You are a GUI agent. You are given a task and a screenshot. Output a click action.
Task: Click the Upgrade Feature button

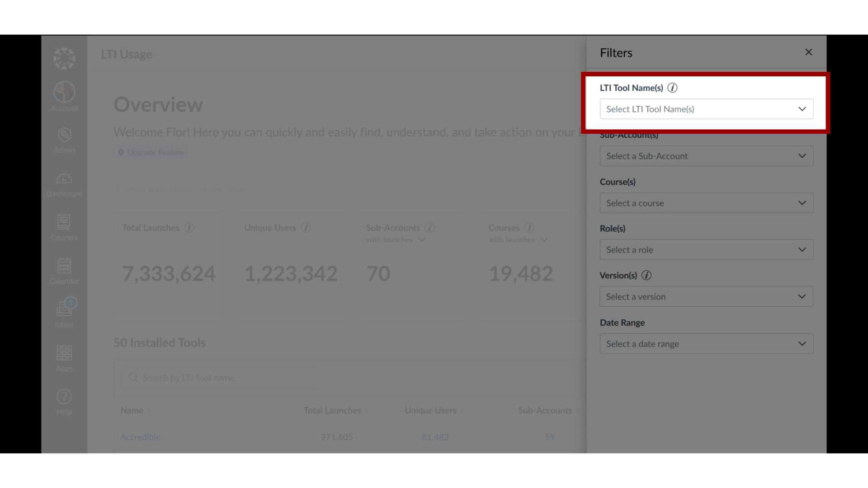[x=151, y=152]
